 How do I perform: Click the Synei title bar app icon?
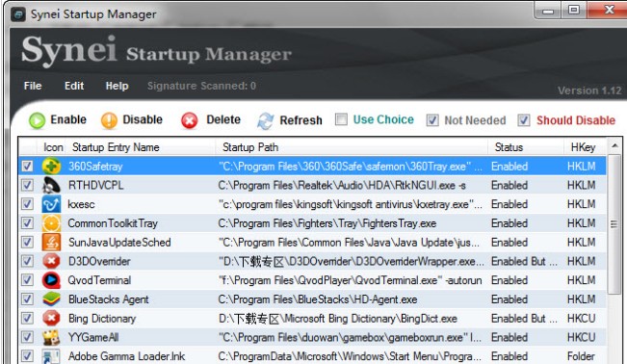(18, 14)
